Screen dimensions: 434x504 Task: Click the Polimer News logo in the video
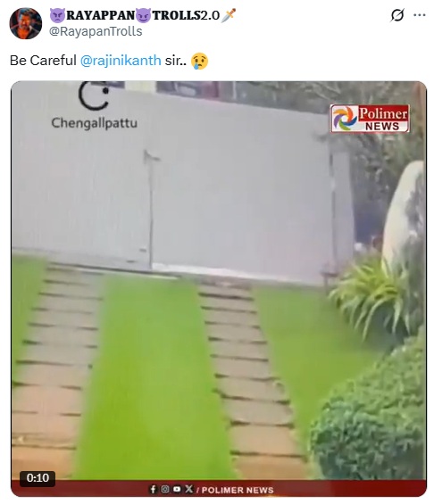pos(370,119)
